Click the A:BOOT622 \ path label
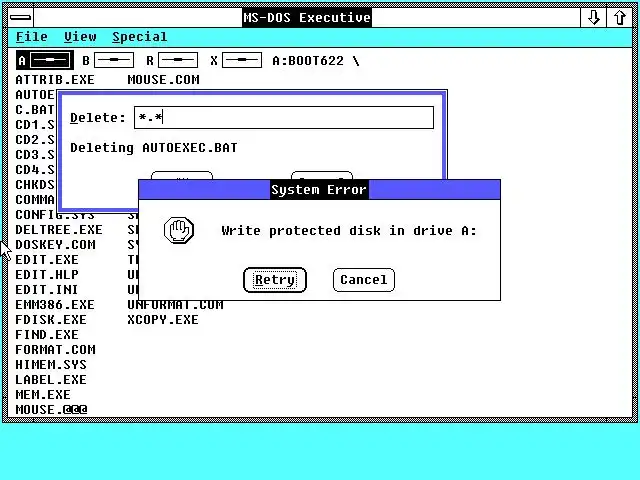Image resolution: width=640 pixels, height=480 pixels. click(316, 61)
